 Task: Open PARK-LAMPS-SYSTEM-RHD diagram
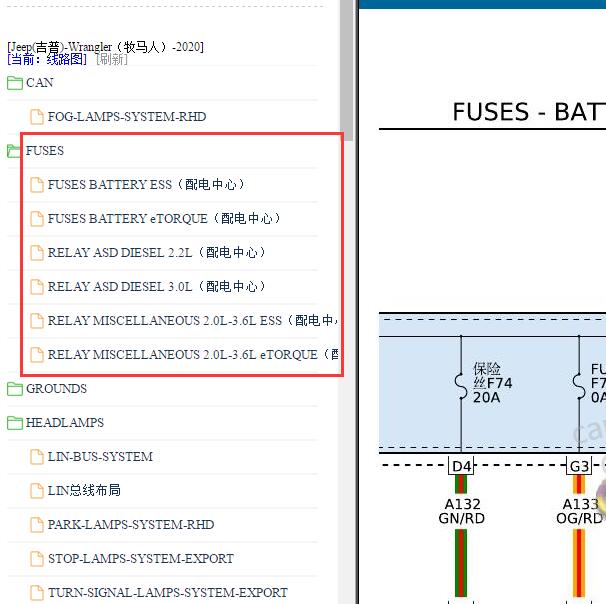click(131, 525)
